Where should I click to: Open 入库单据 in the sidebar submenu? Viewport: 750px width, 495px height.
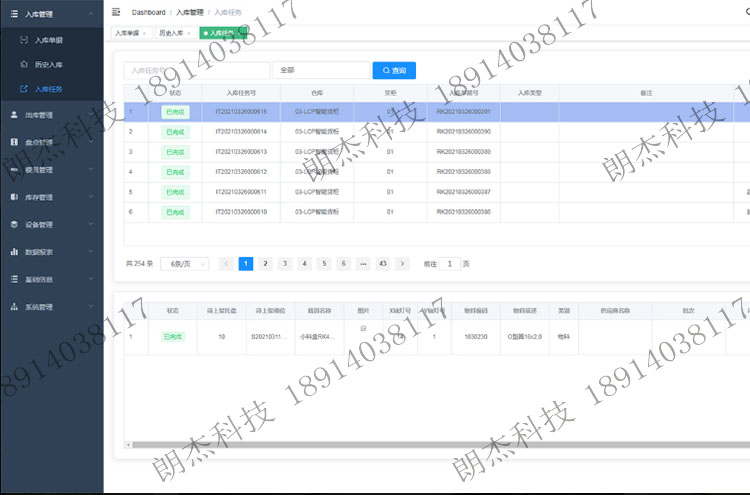(48, 40)
